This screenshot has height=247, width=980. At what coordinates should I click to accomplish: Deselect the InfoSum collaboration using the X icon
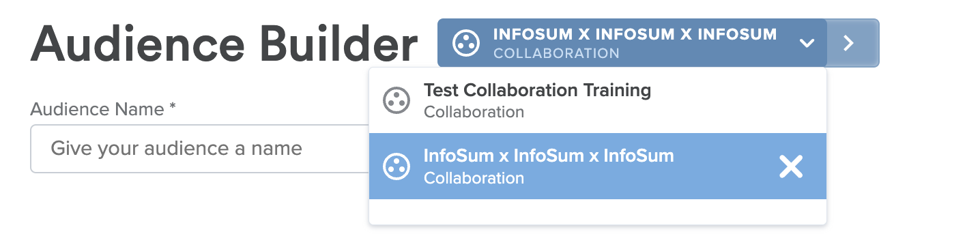[x=791, y=166]
